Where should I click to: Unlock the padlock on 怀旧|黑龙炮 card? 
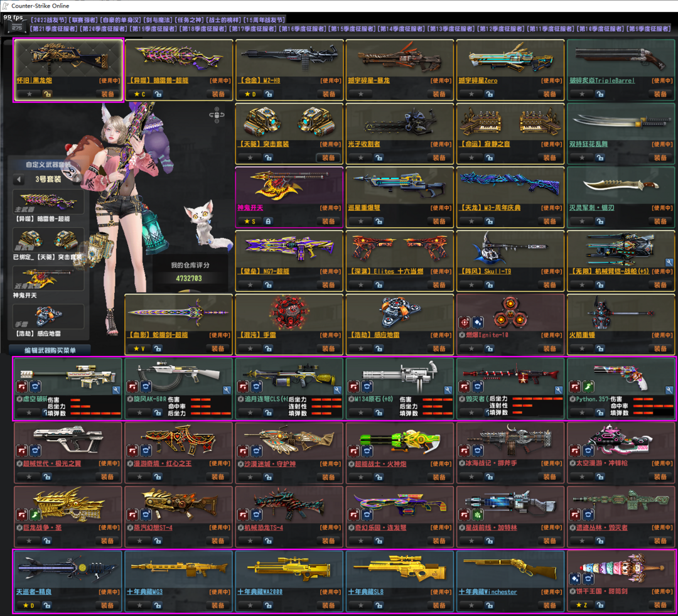pyautogui.click(x=47, y=94)
